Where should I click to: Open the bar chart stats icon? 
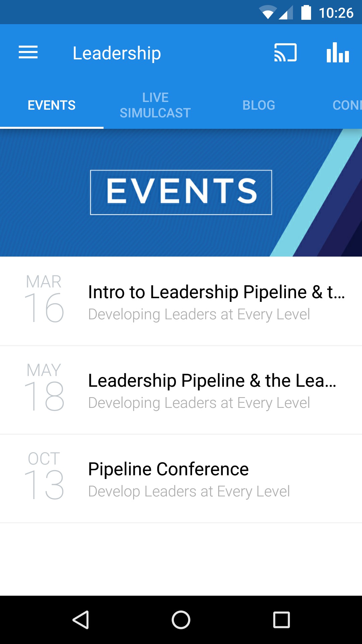(338, 53)
